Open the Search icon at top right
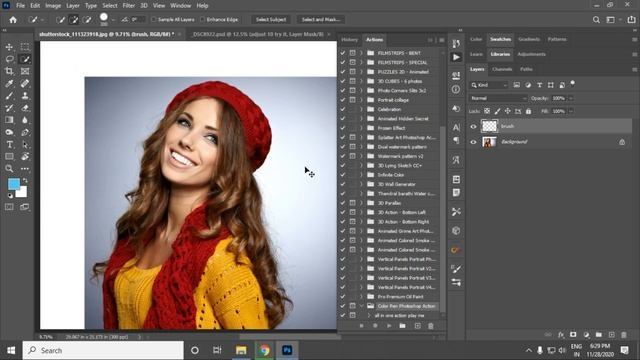The height and width of the screenshot is (360, 640). 596,20
